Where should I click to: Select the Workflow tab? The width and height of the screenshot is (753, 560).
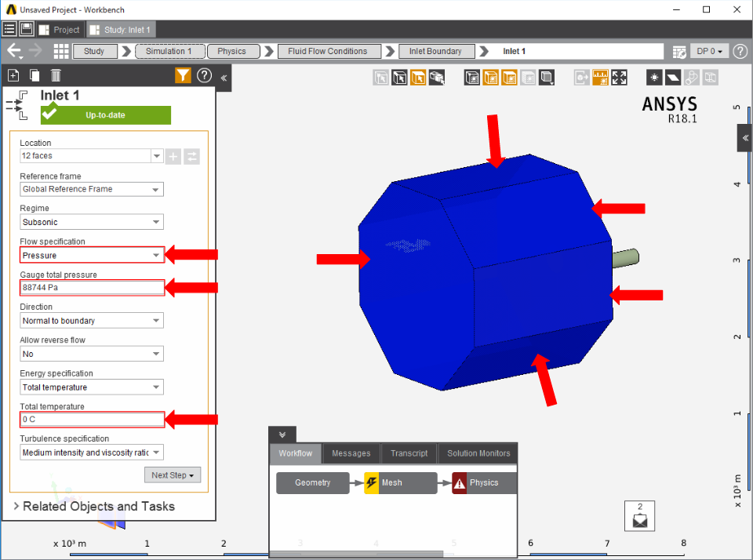(x=296, y=453)
